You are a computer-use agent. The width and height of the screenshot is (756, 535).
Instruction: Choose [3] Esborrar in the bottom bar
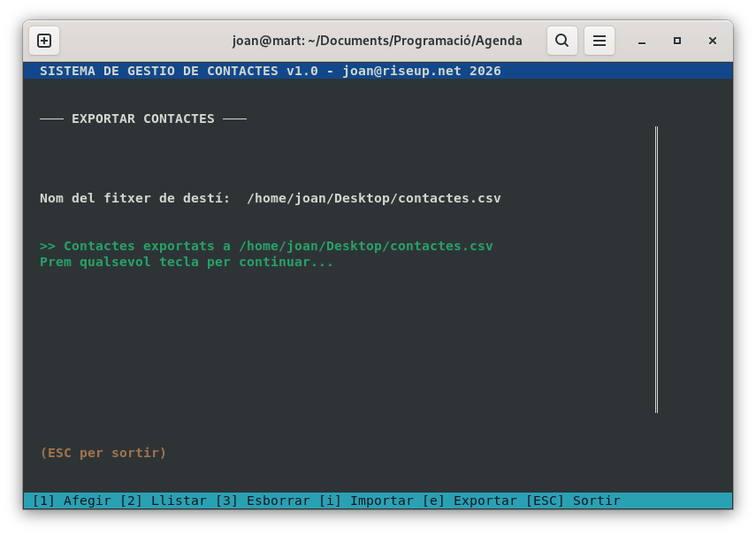263,501
